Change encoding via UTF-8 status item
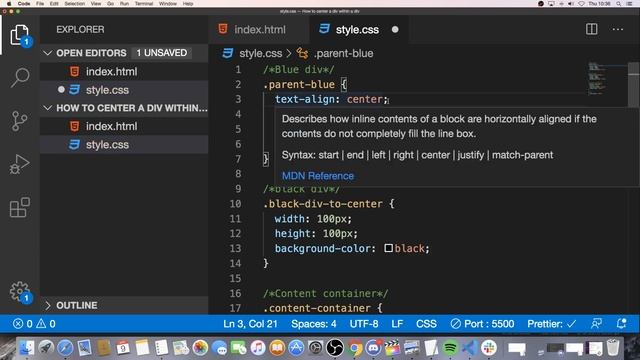 click(x=364, y=324)
